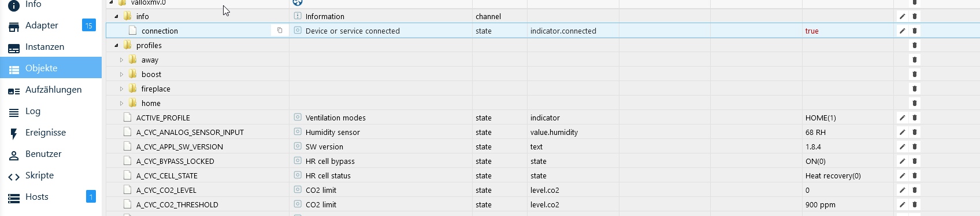Viewport: 980px width, 216px height.
Task: Click the 900 ppm CO2 threshold value
Action: click(x=821, y=204)
